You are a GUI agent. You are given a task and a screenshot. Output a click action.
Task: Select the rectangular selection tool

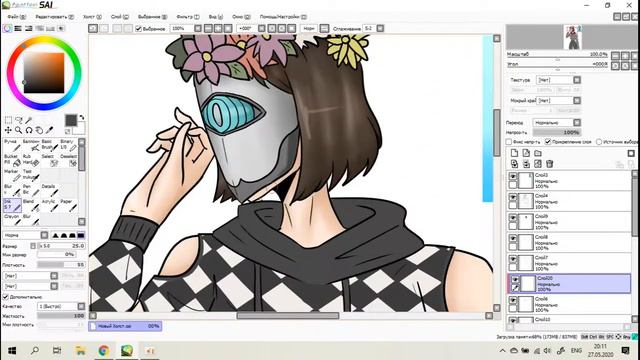coord(8,120)
